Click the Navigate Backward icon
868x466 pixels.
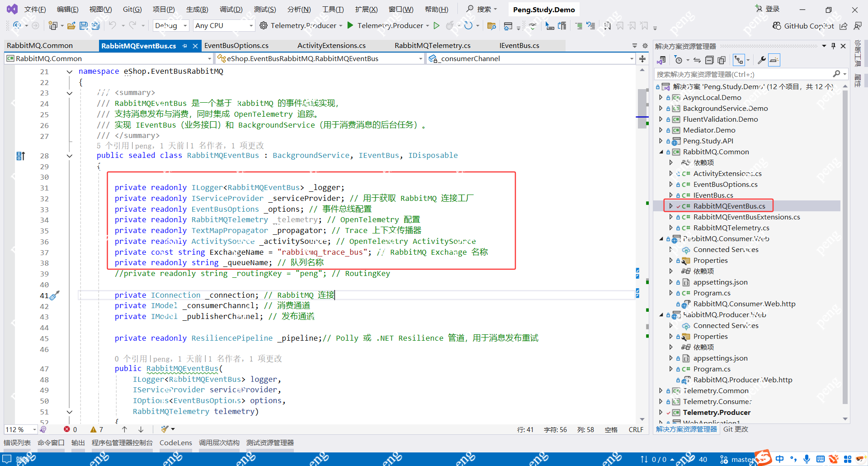tap(17, 25)
